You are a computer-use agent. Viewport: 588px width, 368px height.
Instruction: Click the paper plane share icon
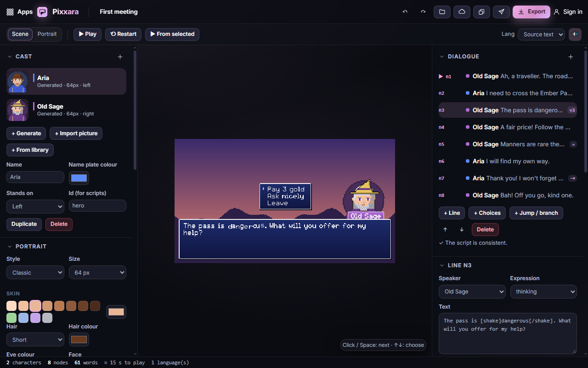tap(501, 12)
